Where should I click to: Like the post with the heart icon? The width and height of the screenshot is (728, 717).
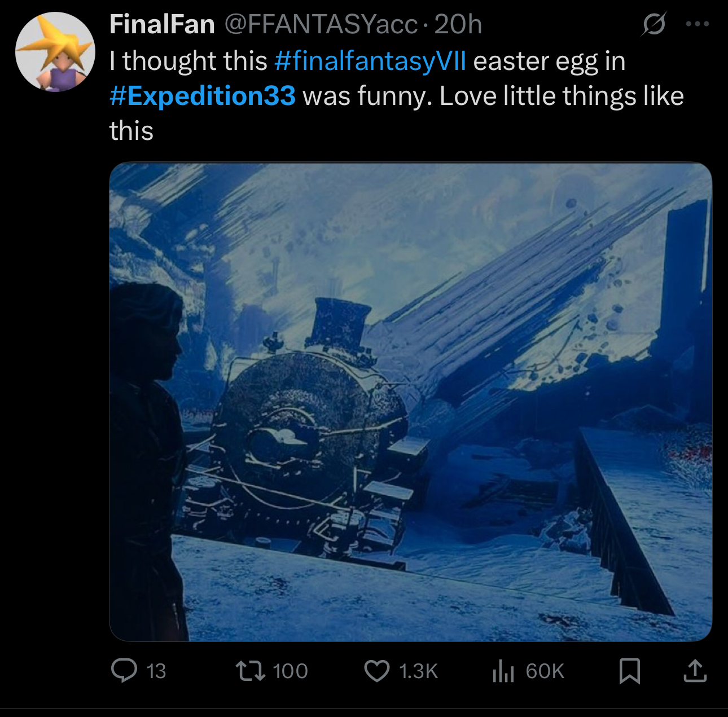pyautogui.click(x=377, y=671)
